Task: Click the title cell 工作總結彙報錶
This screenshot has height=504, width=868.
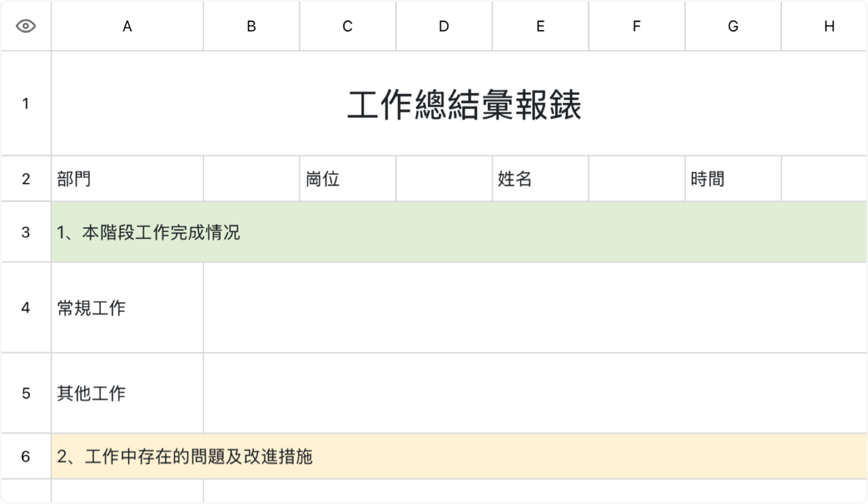Action: (459, 103)
